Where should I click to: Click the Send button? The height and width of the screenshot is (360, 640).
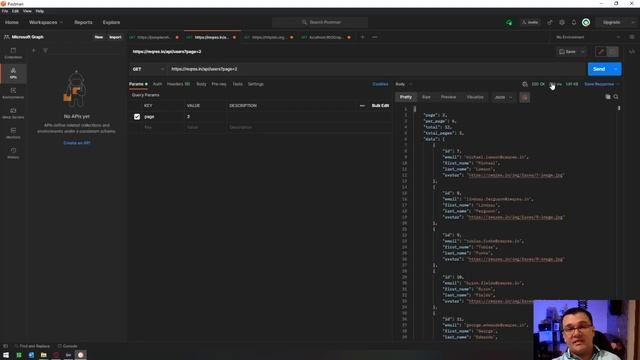point(599,69)
